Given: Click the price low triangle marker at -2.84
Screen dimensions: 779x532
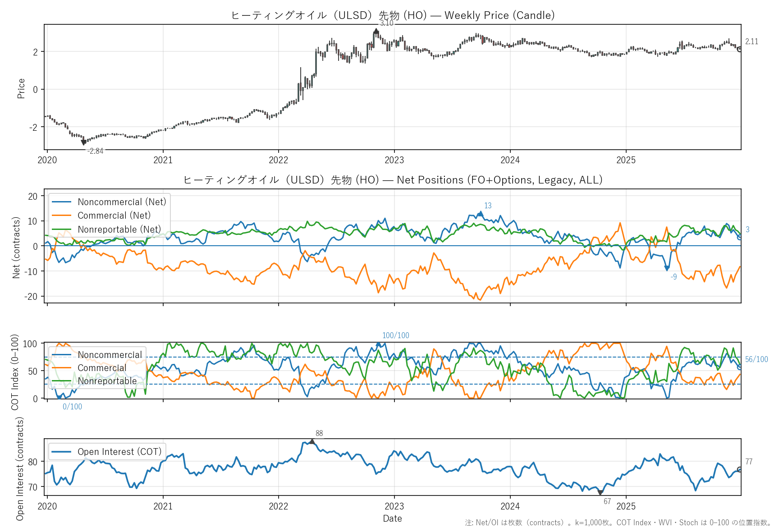Looking at the screenshot, I should point(83,142).
